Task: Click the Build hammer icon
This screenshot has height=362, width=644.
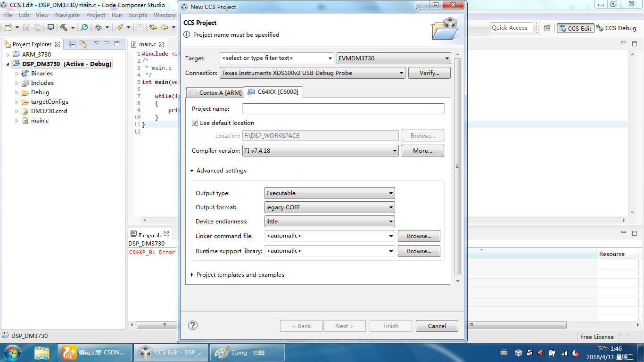Action: (x=64, y=28)
